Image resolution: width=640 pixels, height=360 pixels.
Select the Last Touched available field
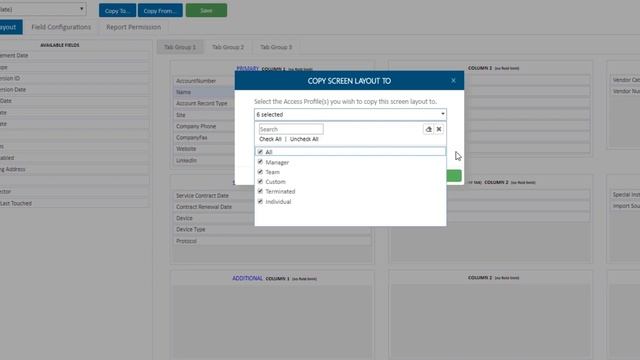pyautogui.click(x=74, y=203)
